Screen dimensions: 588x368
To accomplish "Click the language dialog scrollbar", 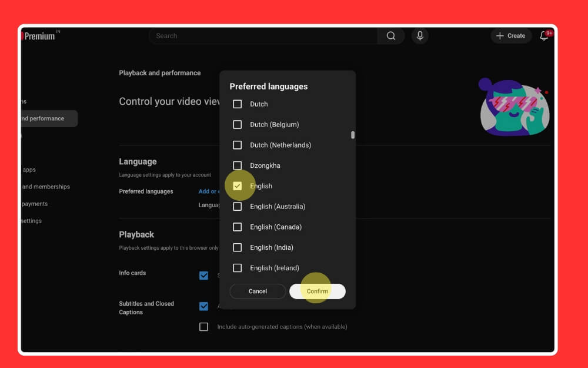I will click(353, 135).
